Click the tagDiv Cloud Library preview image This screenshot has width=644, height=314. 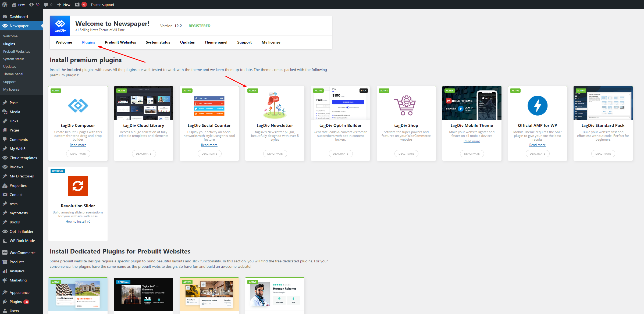click(144, 103)
